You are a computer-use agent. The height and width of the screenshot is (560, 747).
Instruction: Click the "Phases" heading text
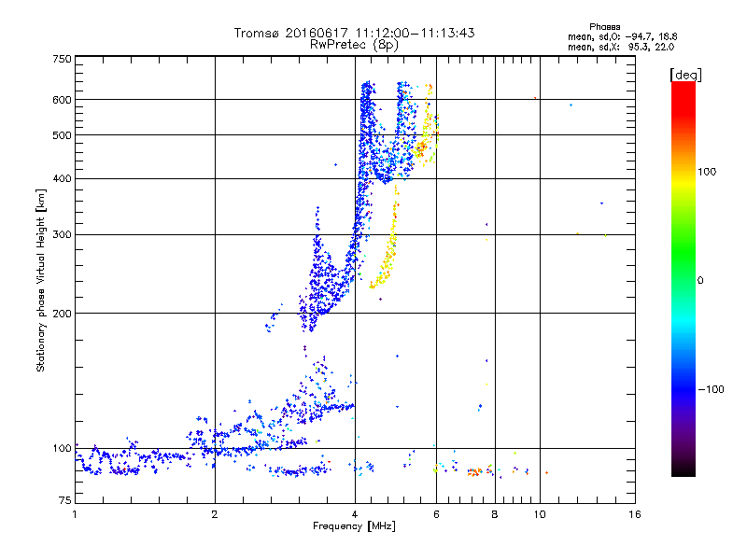[604, 27]
